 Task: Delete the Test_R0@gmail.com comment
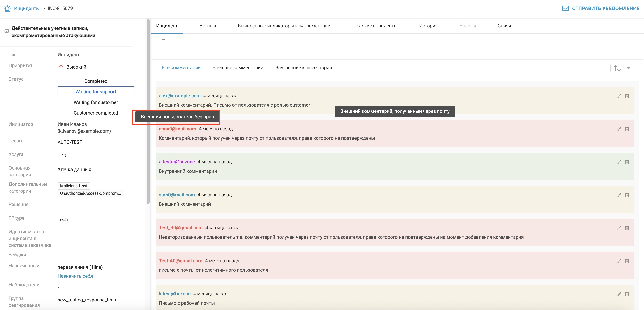click(x=627, y=228)
